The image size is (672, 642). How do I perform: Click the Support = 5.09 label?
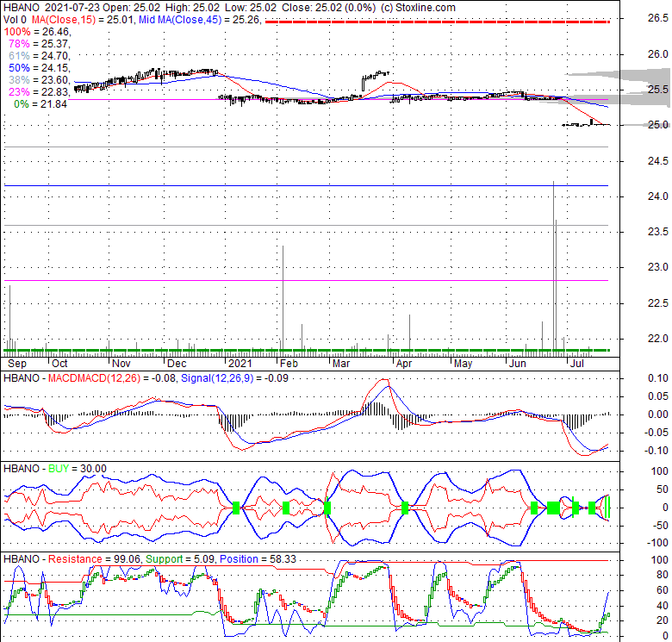179,559
